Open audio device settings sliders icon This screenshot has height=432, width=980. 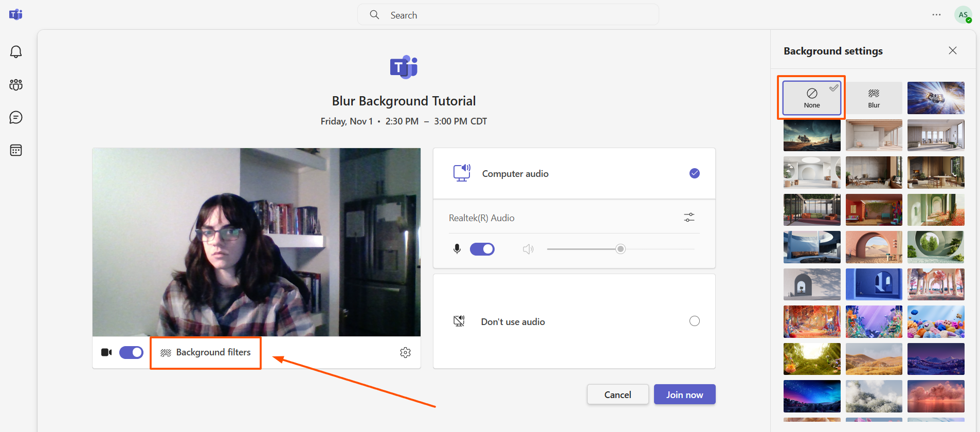point(689,218)
